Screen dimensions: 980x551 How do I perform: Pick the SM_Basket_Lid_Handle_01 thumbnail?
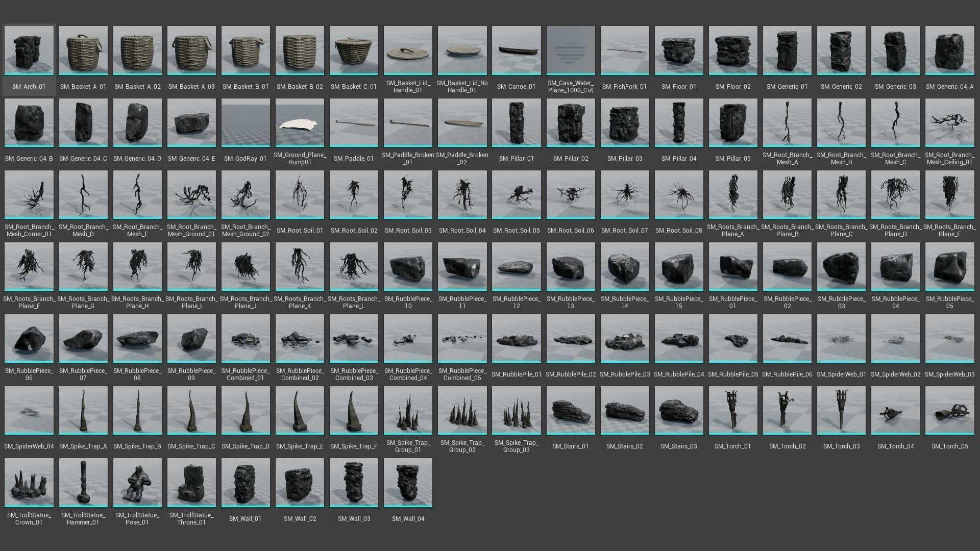coord(408,51)
